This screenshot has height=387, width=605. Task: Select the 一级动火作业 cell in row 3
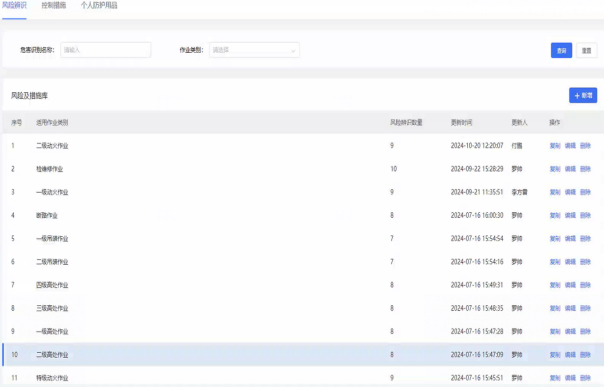pyautogui.click(x=52, y=192)
